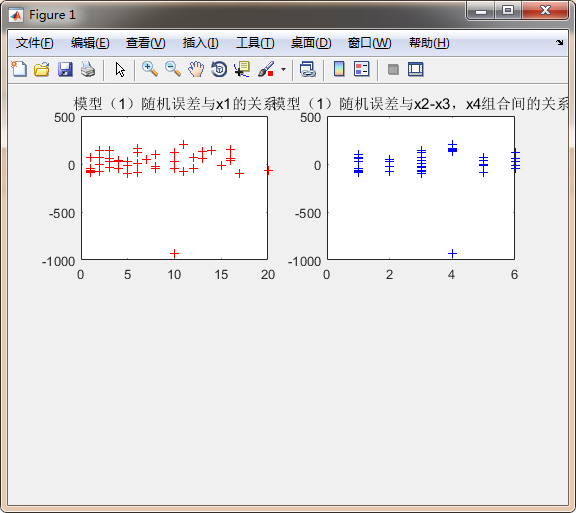The image size is (576, 513).
Task: Insert Legend from toolbar
Action: (x=362, y=69)
